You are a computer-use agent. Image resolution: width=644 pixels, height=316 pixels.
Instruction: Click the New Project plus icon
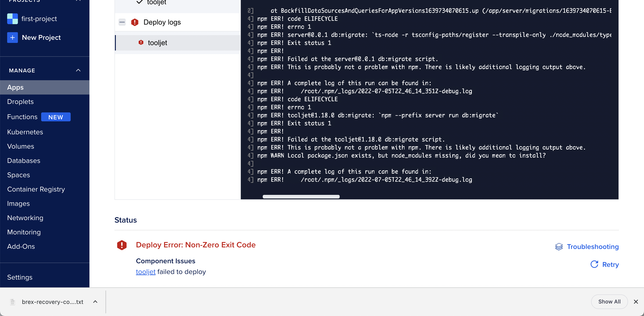coord(12,38)
